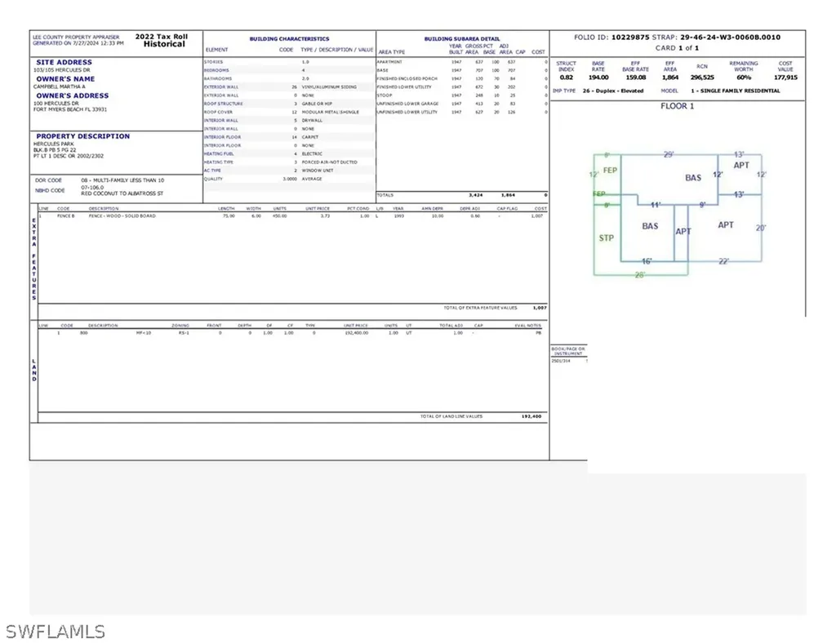836x644 pixels.
Task: Click the BUILDING SUBAREA DETAIL section title
Action: click(x=461, y=38)
